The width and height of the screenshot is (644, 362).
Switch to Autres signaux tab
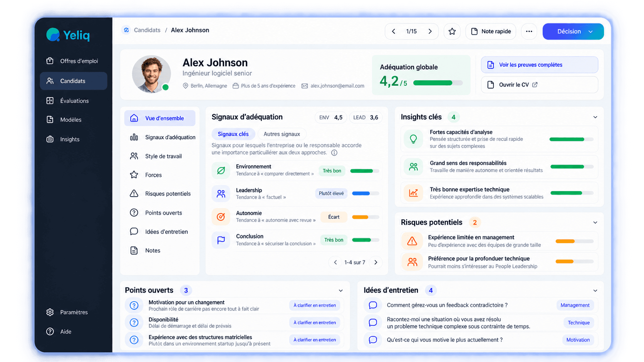pos(282,134)
